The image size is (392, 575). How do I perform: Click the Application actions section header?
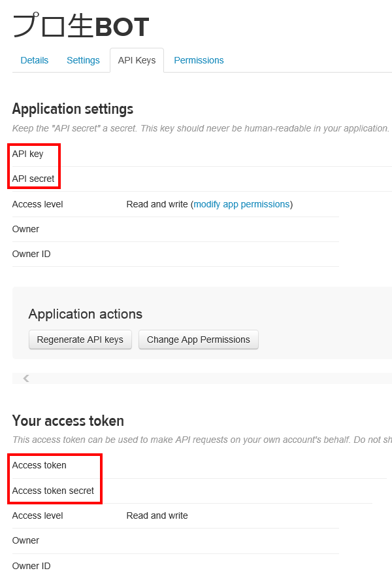[85, 314]
